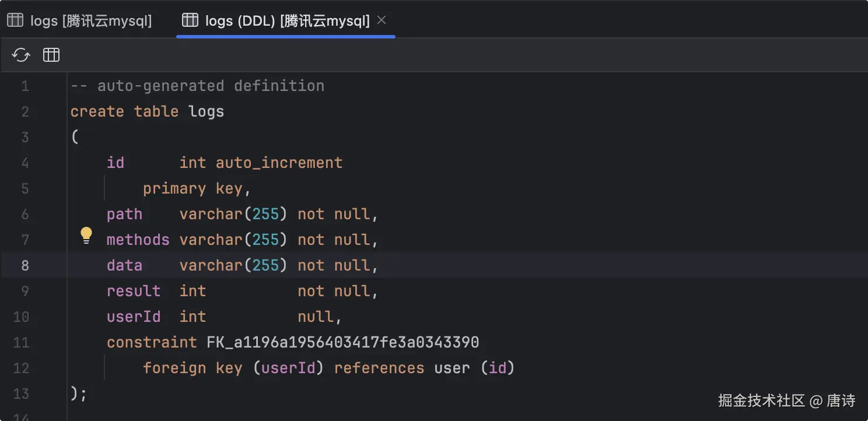Click the "userId" inside the foreign key parentheses
868x421 pixels.
tap(288, 368)
